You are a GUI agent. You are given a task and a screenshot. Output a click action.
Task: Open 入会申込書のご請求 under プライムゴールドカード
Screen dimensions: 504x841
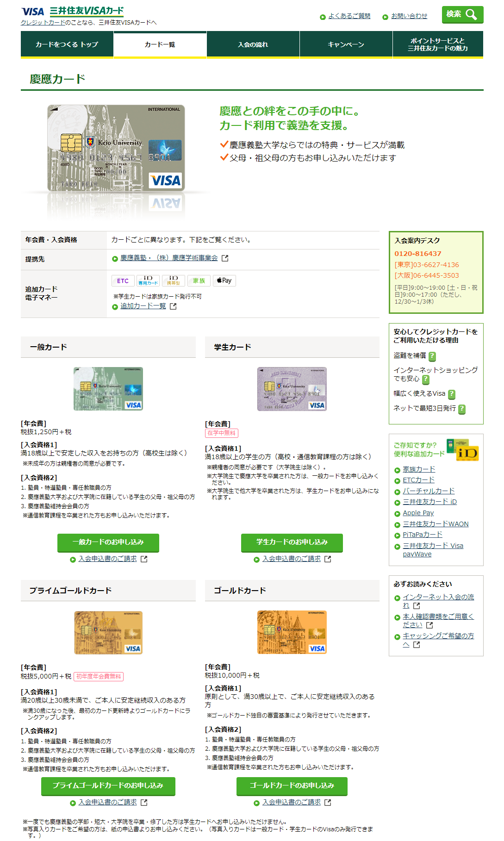tap(108, 803)
